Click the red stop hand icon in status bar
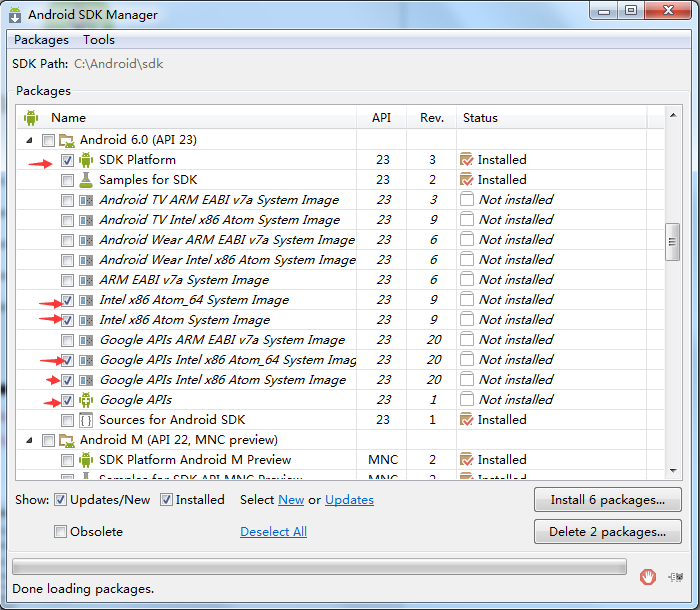Viewport: 700px width, 610px height. point(648,577)
